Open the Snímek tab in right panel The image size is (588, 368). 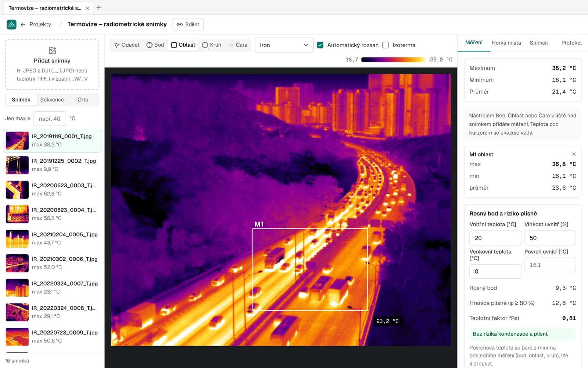coord(539,43)
